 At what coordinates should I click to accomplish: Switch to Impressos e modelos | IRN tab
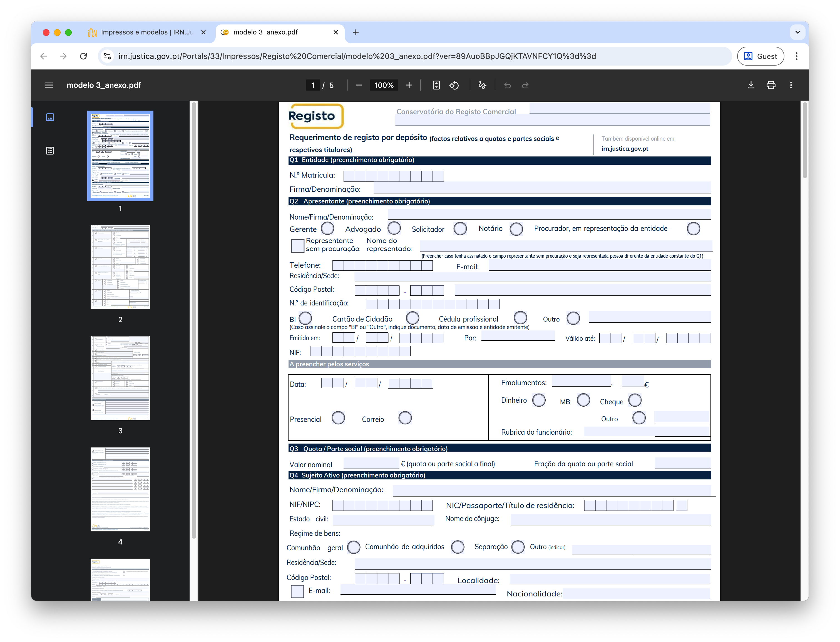(147, 33)
